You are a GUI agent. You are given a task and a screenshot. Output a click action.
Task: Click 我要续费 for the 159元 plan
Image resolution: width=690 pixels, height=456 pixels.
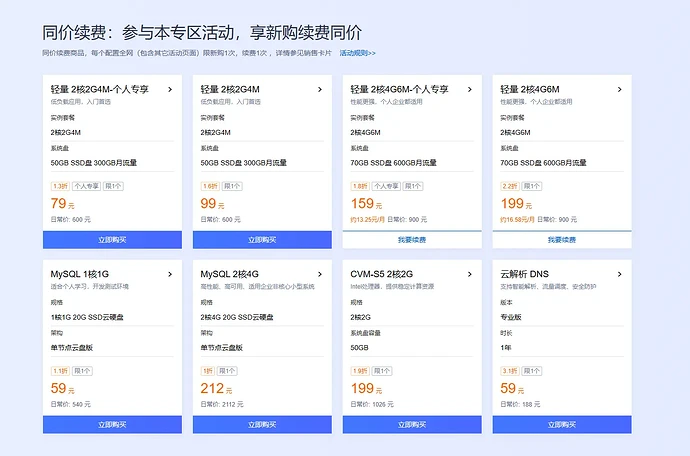[x=412, y=240]
